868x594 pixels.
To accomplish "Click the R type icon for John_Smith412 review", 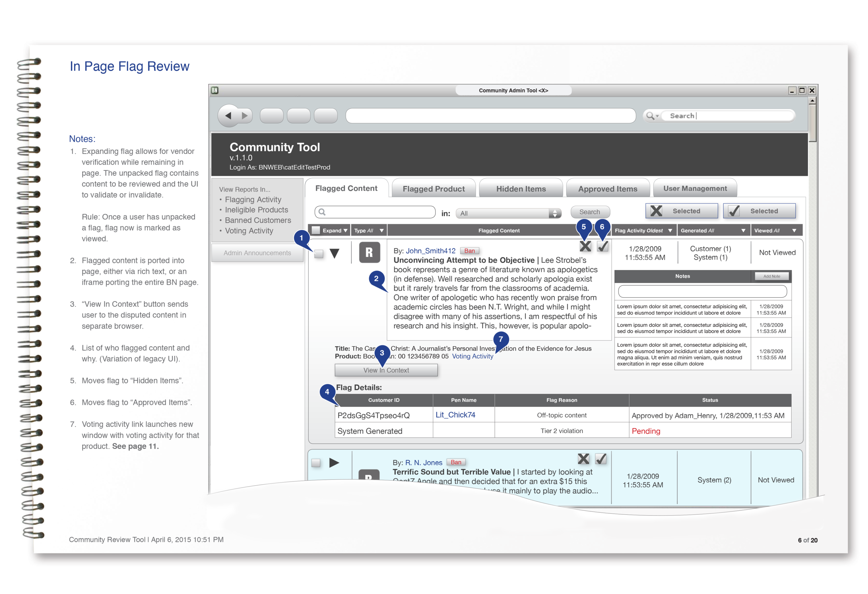I will (x=369, y=253).
